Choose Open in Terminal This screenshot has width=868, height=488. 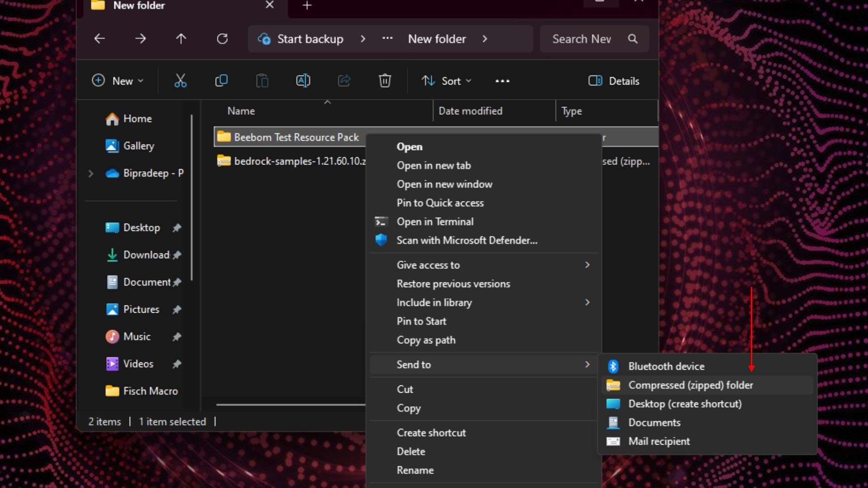(x=435, y=222)
